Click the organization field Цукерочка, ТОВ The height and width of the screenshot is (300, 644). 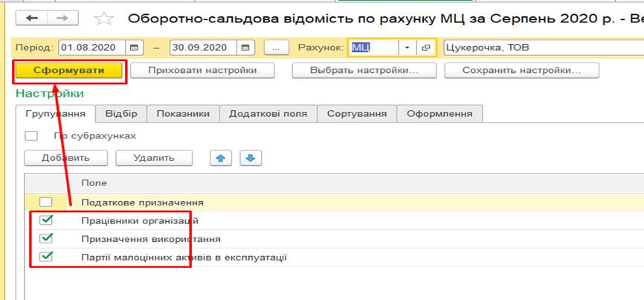(541, 48)
